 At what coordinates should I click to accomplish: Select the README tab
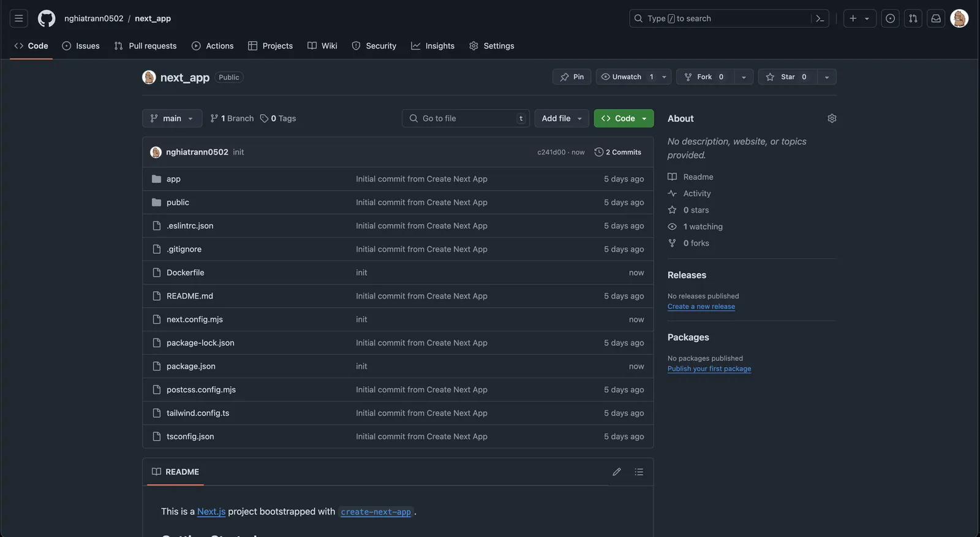(175, 471)
